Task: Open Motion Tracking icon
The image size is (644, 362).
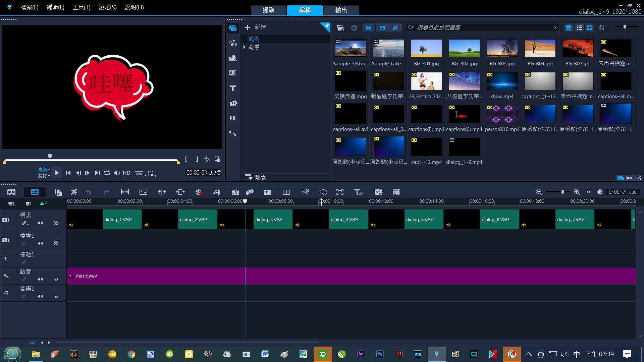Action: pyautogui.click(x=250, y=192)
